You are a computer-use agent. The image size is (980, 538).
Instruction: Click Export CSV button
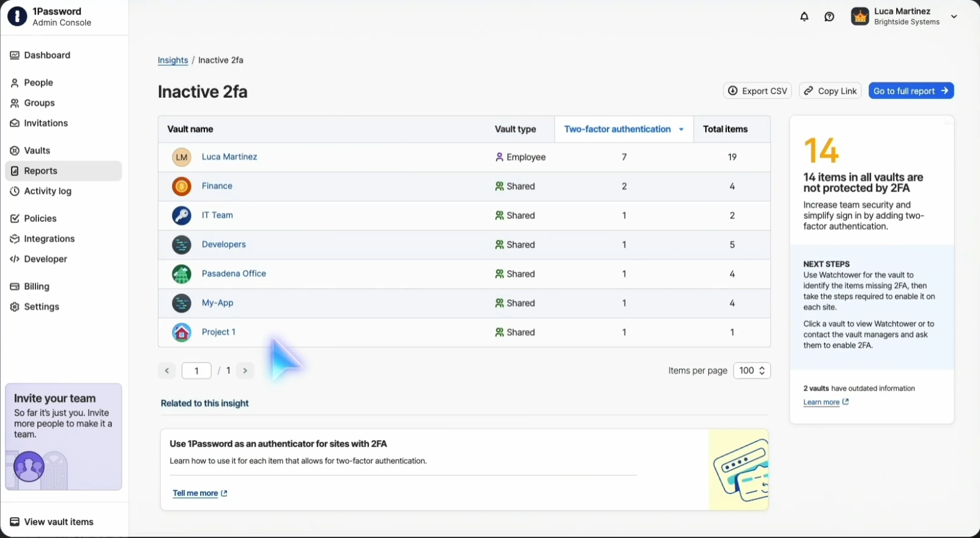(757, 90)
